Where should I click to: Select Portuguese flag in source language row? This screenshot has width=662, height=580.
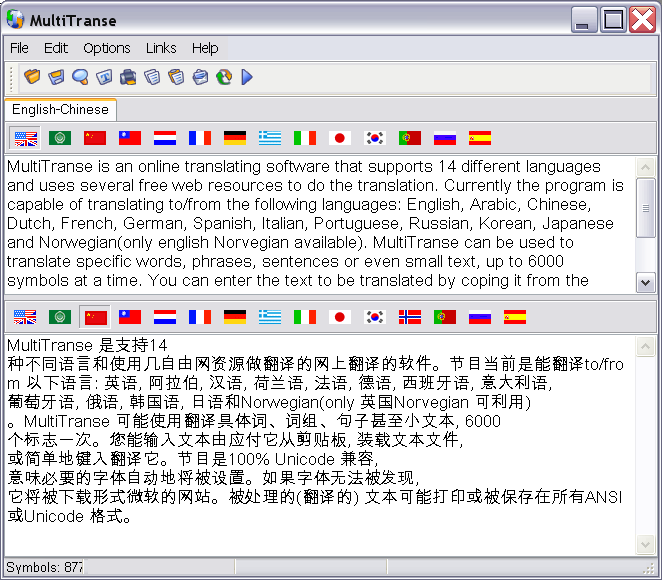[x=410, y=138]
